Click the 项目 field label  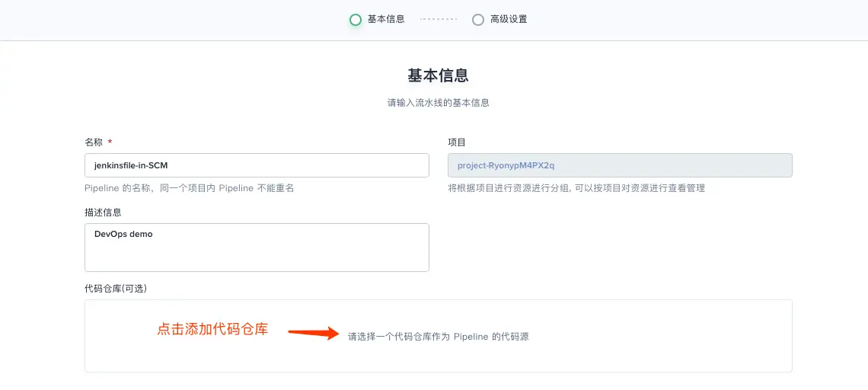pyautogui.click(x=457, y=142)
